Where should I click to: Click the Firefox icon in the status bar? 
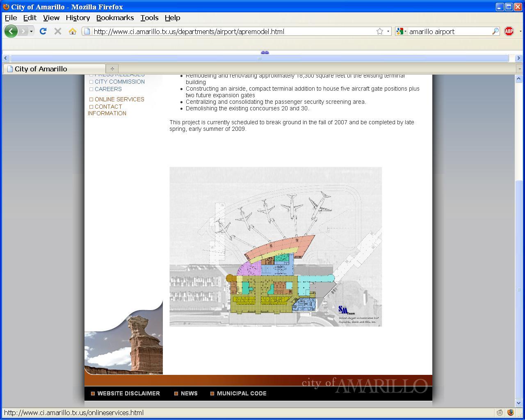pos(511,413)
